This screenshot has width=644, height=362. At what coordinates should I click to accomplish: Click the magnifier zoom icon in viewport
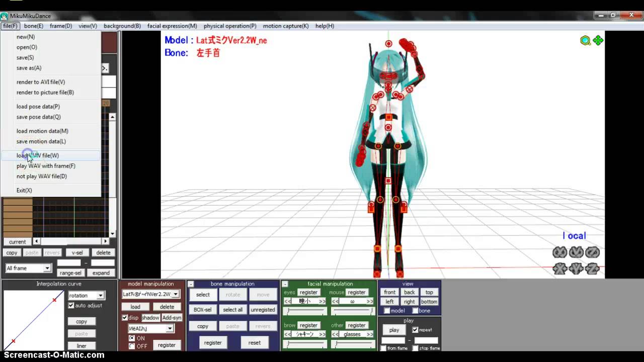click(x=585, y=41)
